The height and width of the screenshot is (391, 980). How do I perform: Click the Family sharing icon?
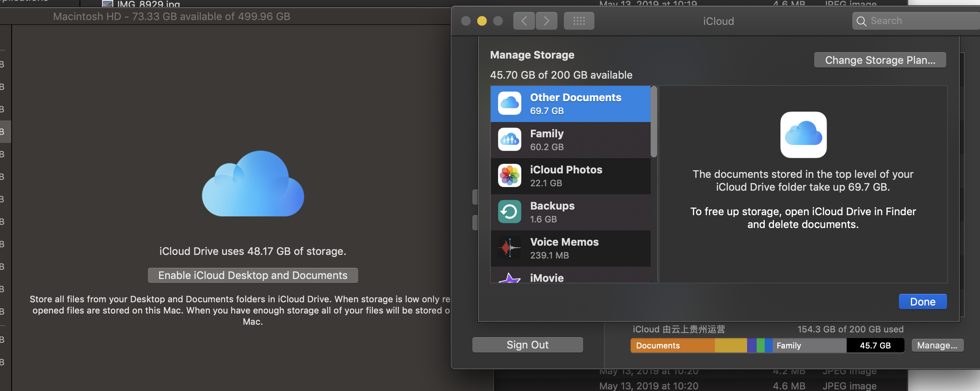pyautogui.click(x=510, y=140)
